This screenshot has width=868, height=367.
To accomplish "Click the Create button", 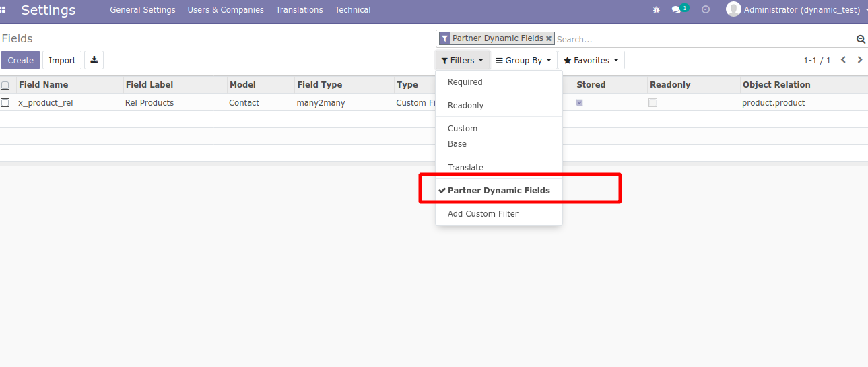I will (x=20, y=60).
